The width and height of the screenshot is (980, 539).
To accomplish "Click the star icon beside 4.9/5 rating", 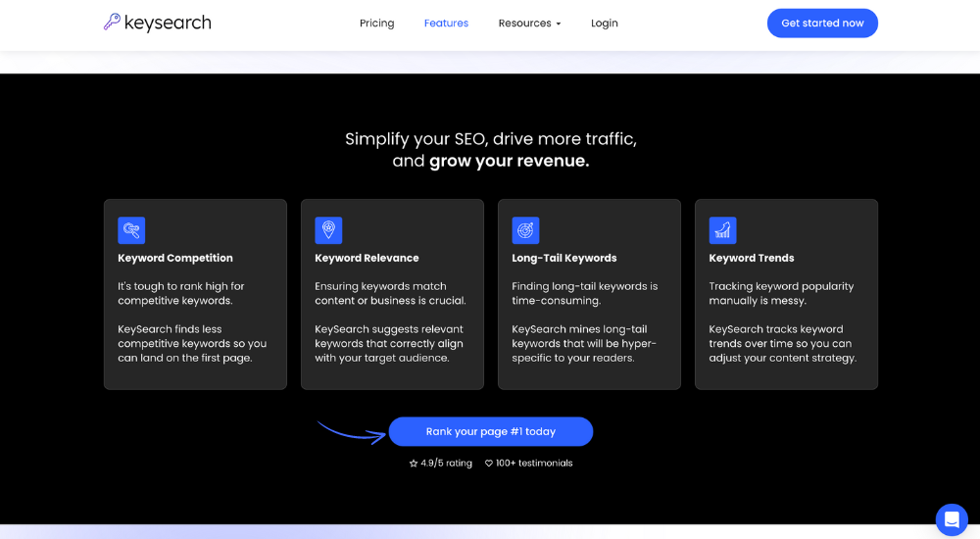I will [x=414, y=464].
